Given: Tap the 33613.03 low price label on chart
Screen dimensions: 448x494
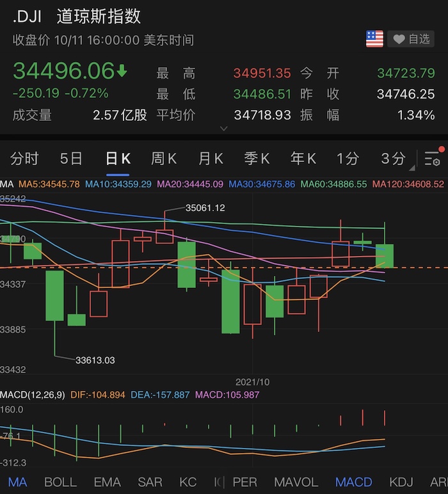Looking at the screenshot, I should 95,360.
